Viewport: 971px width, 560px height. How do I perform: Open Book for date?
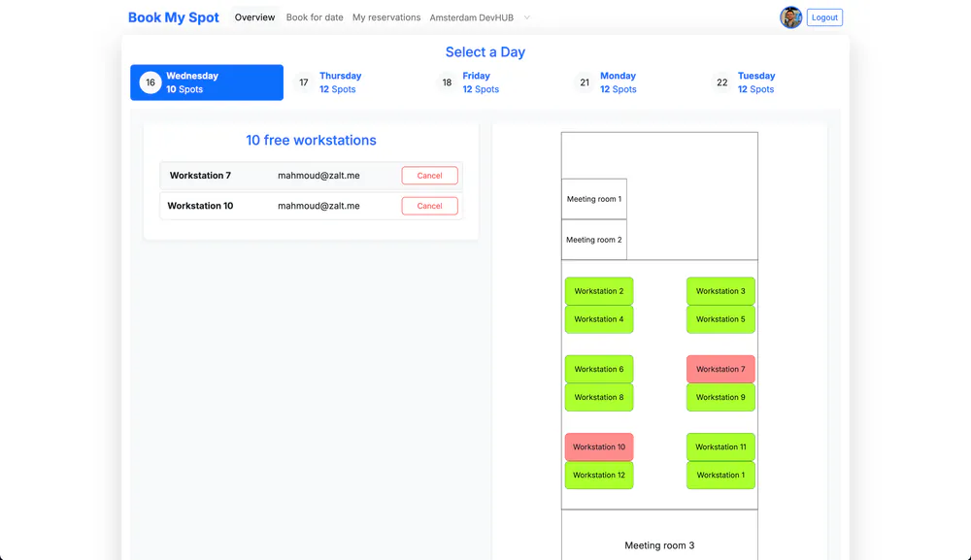click(x=315, y=16)
